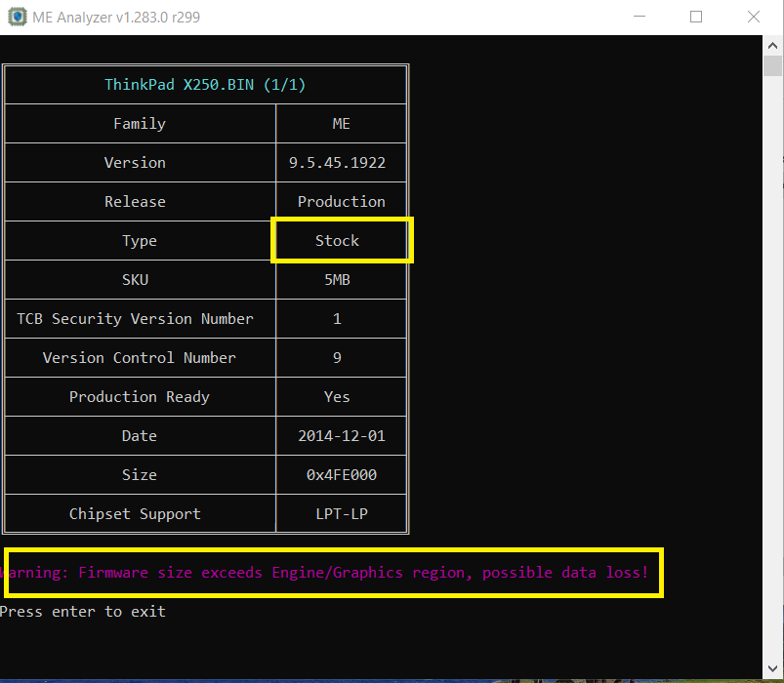The image size is (784, 683).
Task: Close the ME Analyzer window
Action: click(754, 17)
